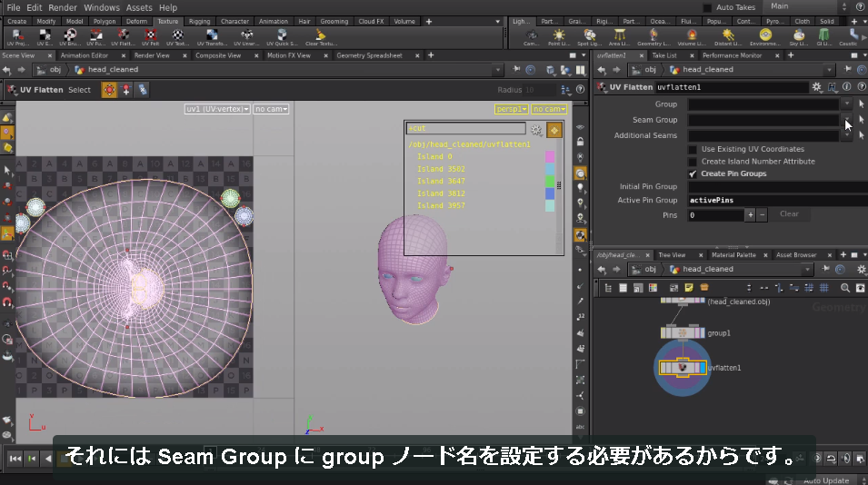Uncheck Create Pin Groups checkbox
This screenshot has width=868, height=485.
[693, 173]
